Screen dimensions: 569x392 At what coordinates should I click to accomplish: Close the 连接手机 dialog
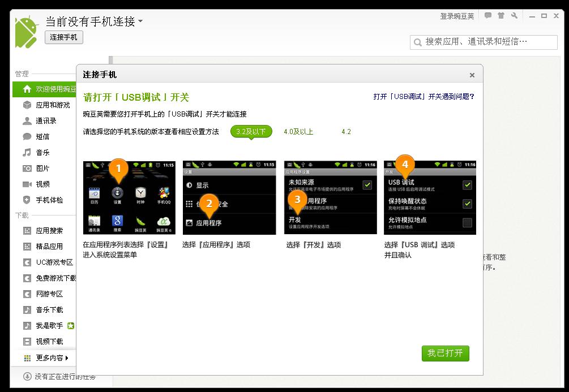click(x=472, y=75)
